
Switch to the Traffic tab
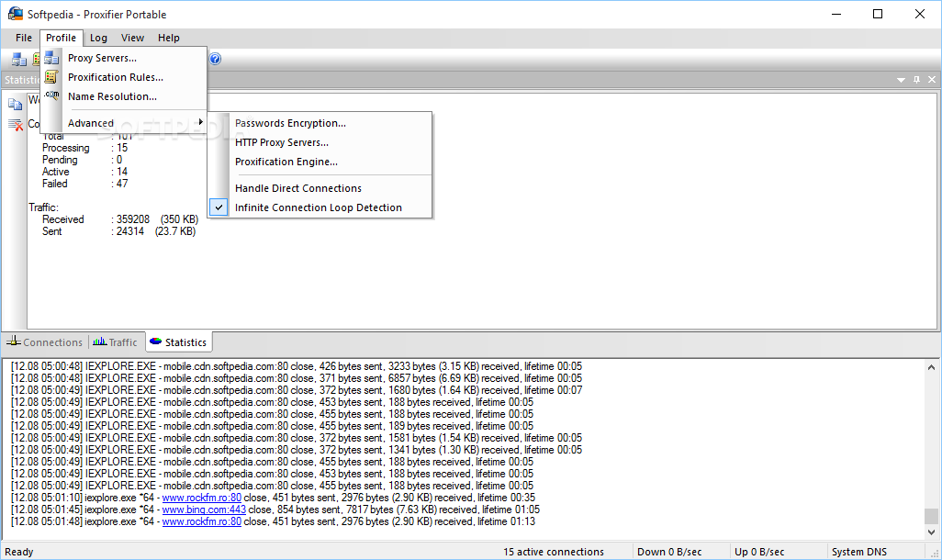click(x=116, y=342)
